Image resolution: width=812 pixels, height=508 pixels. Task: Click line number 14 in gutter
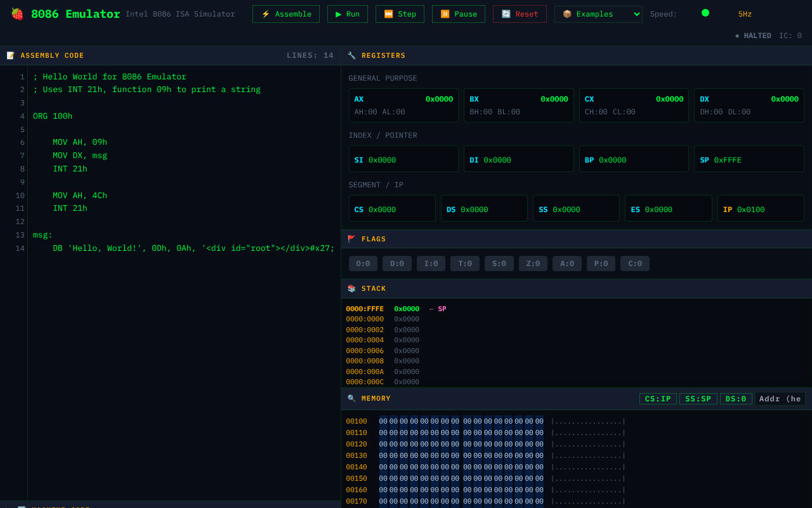(20, 248)
